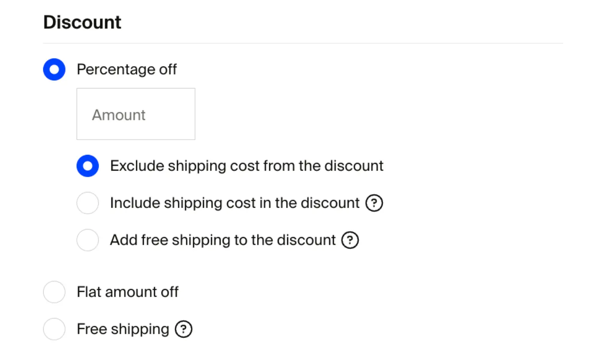606x364 pixels.
Task: Select the Percentage off radio button
Action: tap(54, 70)
